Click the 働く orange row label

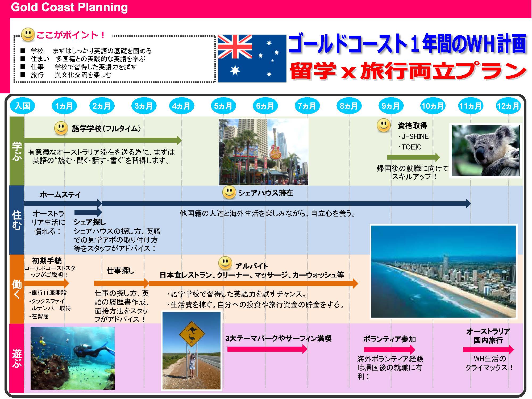[16, 289]
